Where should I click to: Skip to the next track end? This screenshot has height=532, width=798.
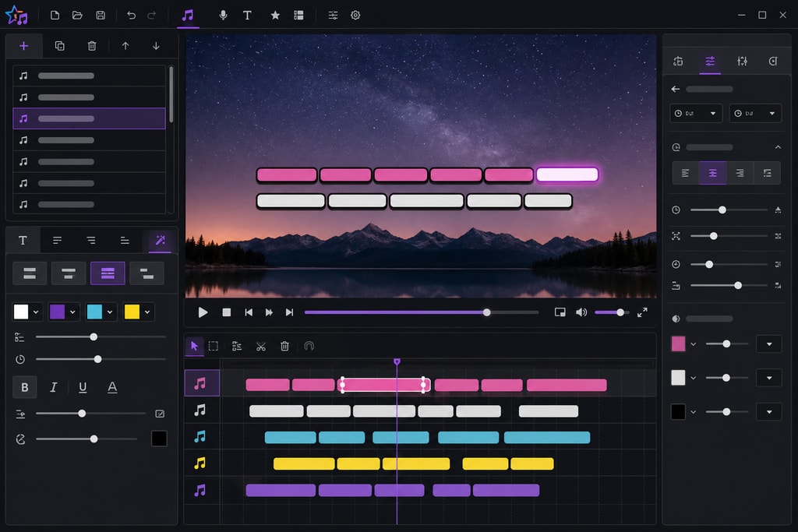[x=289, y=312]
